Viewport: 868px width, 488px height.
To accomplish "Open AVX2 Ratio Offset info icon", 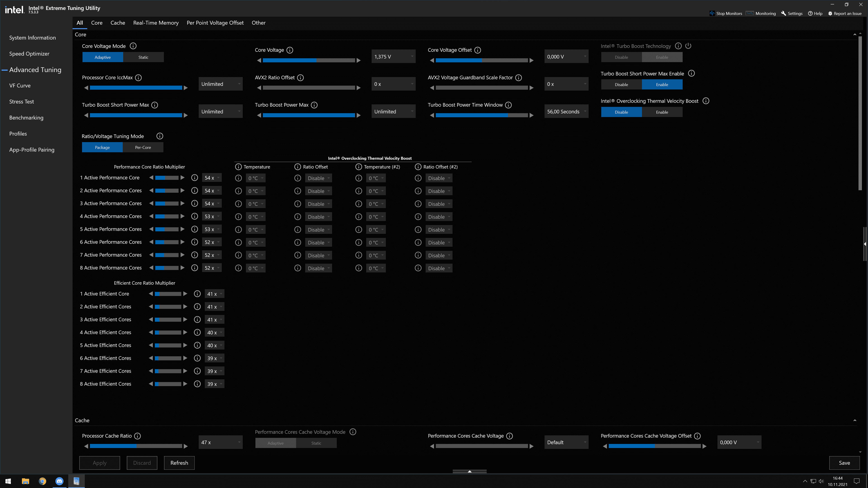I will point(301,77).
